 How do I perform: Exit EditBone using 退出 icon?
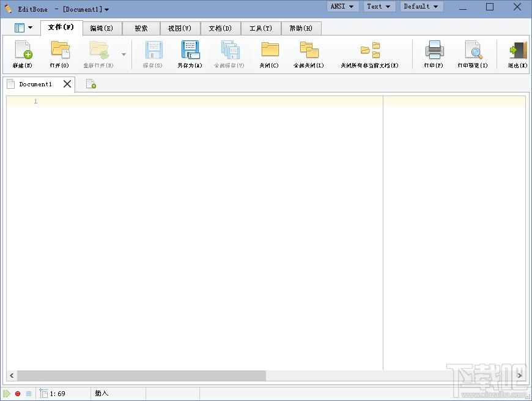pos(515,54)
